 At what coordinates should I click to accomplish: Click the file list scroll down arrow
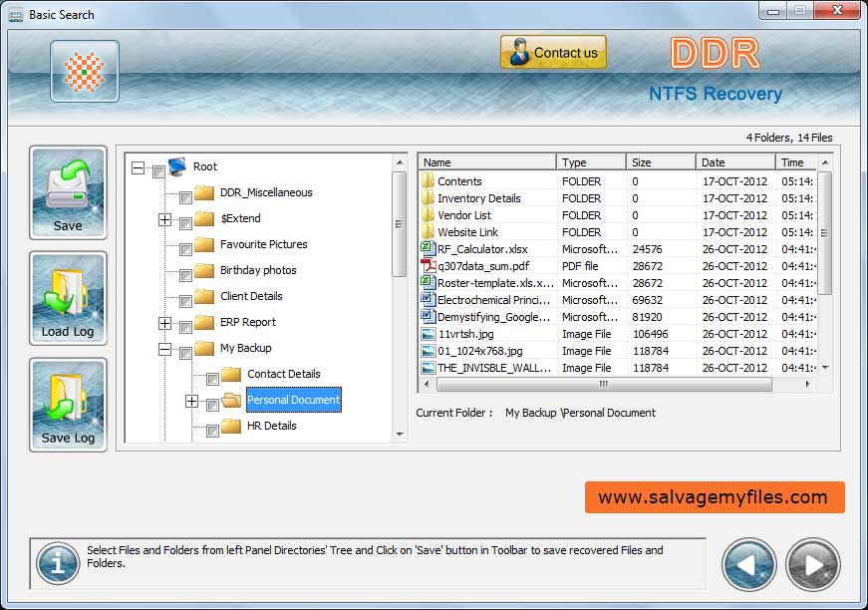point(825,368)
